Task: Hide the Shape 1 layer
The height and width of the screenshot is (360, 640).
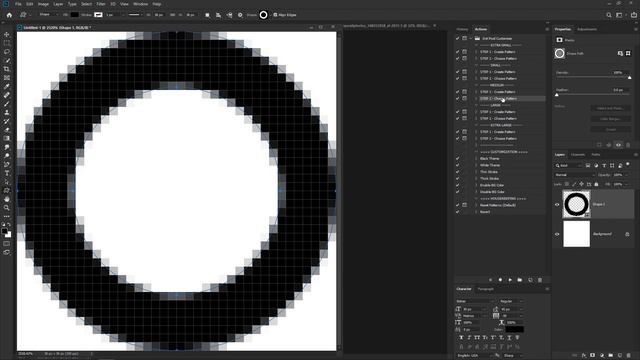Action: [557, 204]
